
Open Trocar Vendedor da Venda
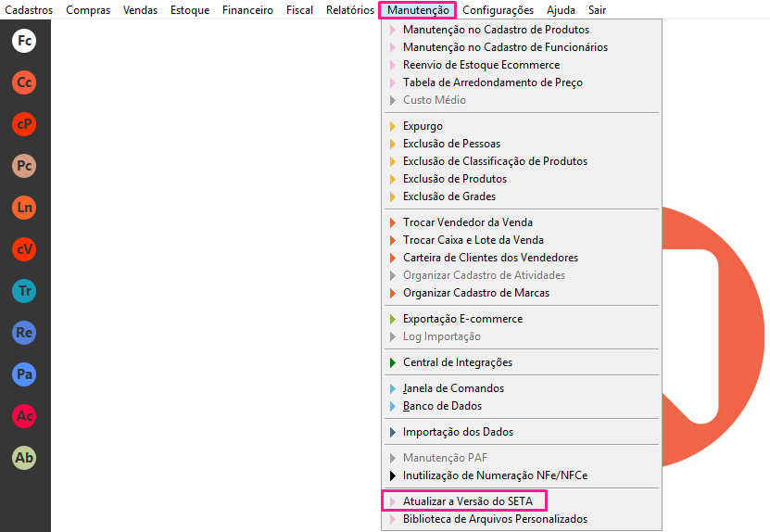point(522,222)
